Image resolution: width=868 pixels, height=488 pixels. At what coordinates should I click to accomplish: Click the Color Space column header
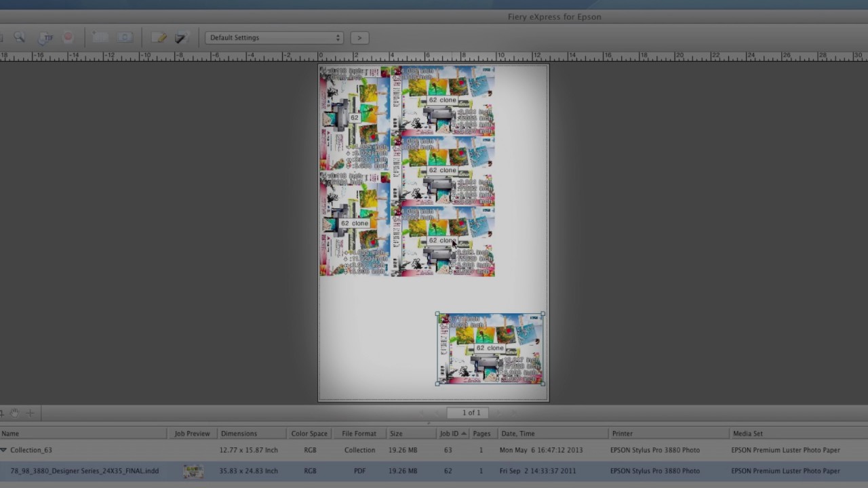click(x=309, y=434)
